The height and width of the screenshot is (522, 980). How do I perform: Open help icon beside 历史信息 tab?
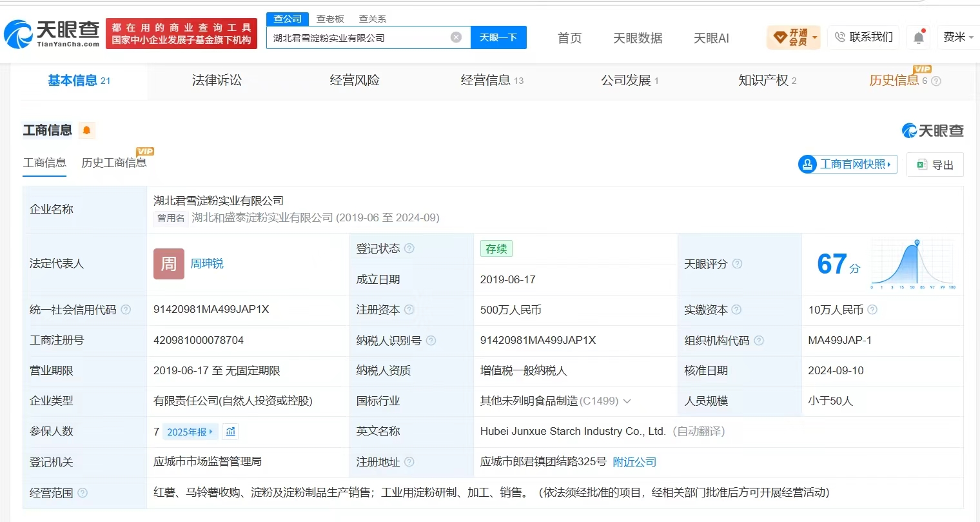point(936,81)
